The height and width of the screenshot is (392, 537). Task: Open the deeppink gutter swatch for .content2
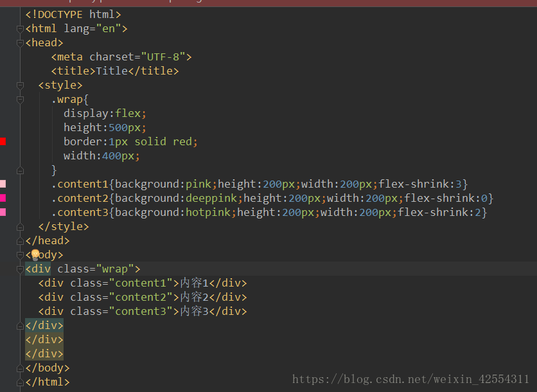pyautogui.click(x=3, y=198)
